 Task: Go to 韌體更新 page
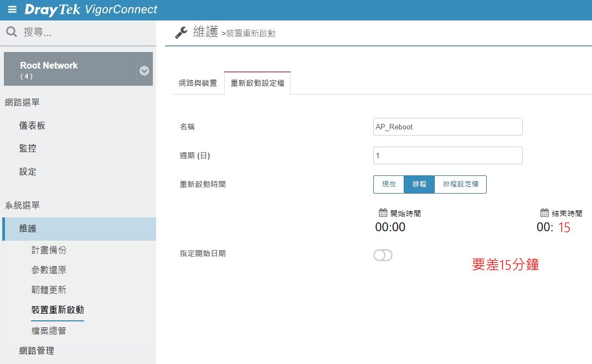49,290
